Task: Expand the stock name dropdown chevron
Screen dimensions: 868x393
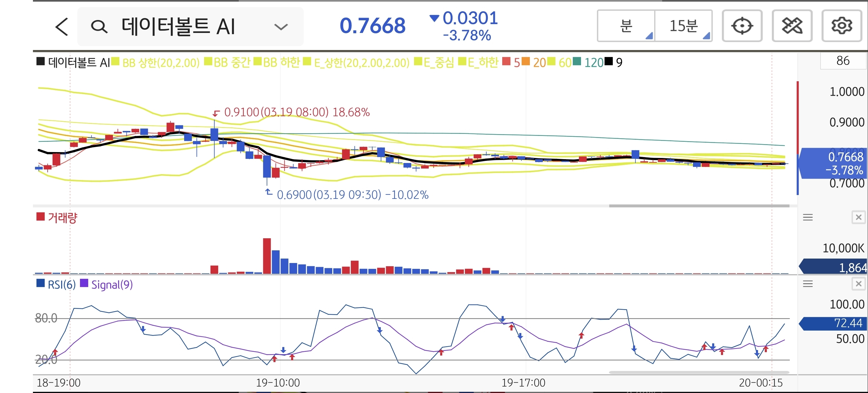Action: (281, 27)
